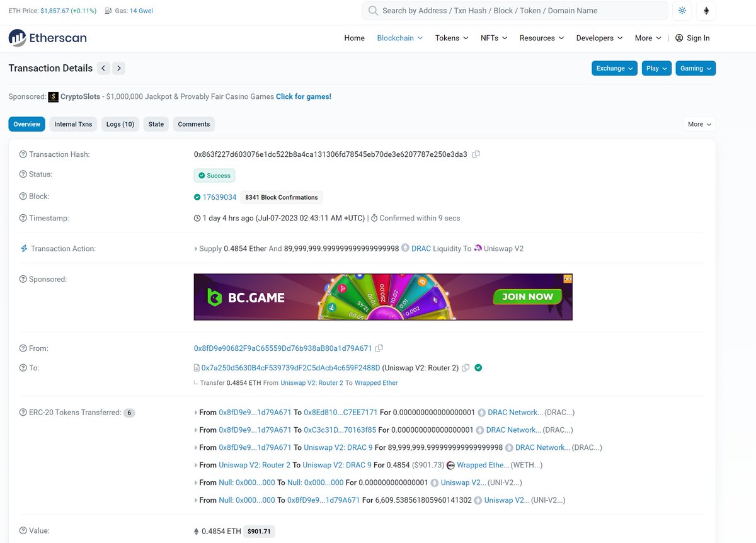Open the NFTs dropdown menu
Image resolution: width=756 pixels, height=543 pixels.
tap(494, 38)
